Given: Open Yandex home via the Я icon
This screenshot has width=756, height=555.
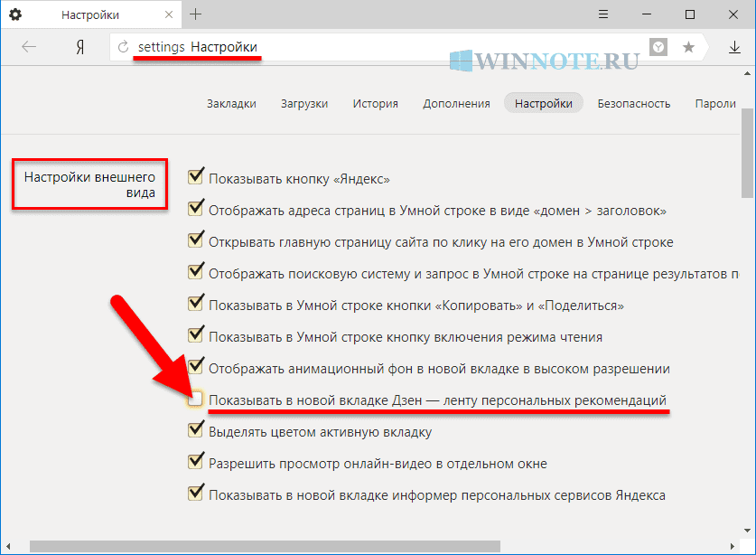Looking at the screenshot, I should 80,47.
